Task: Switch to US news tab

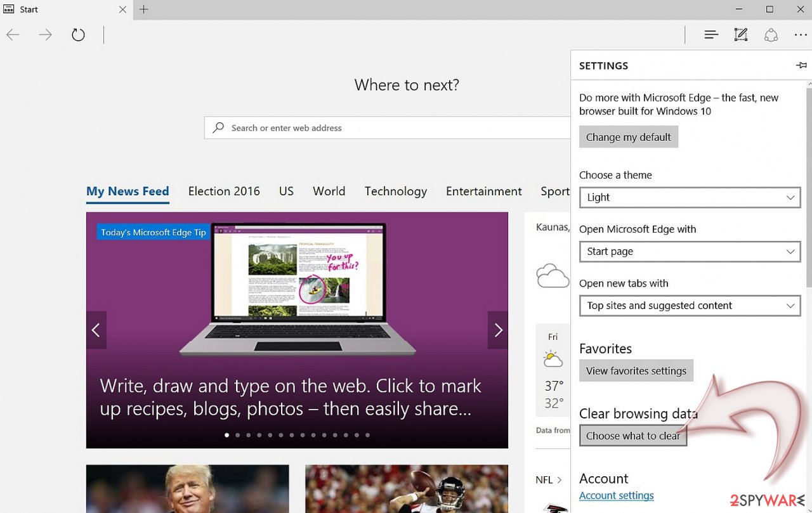Action: 286,192
